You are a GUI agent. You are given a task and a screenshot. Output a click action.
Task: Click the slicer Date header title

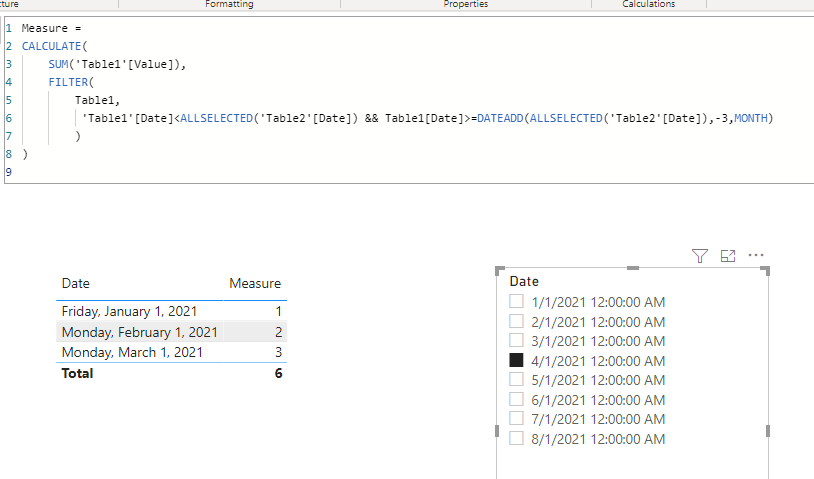point(524,281)
